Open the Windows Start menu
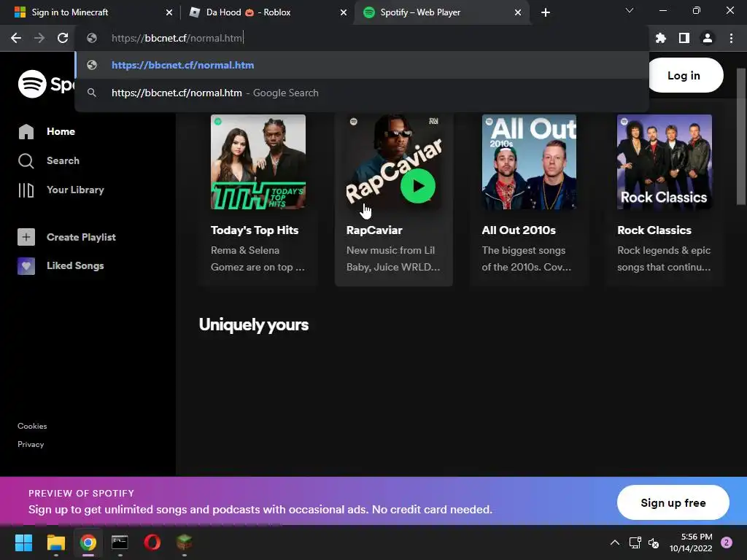 coord(23,542)
